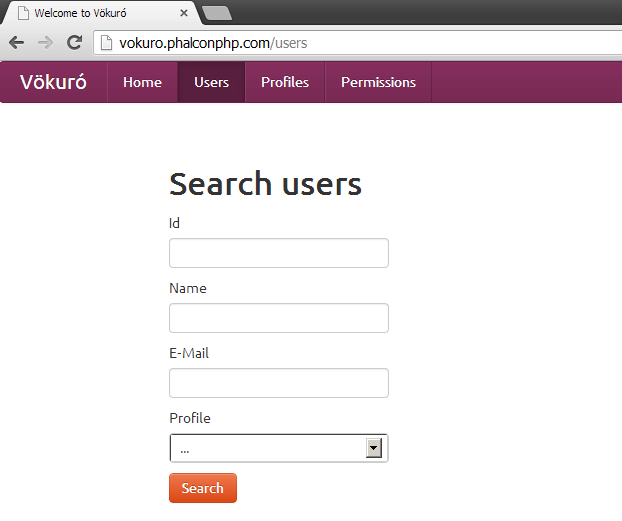Image resolution: width=622 pixels, height=521 pixels.
Task: Open the Users navigation item
Action: click(x=211, y=82)
